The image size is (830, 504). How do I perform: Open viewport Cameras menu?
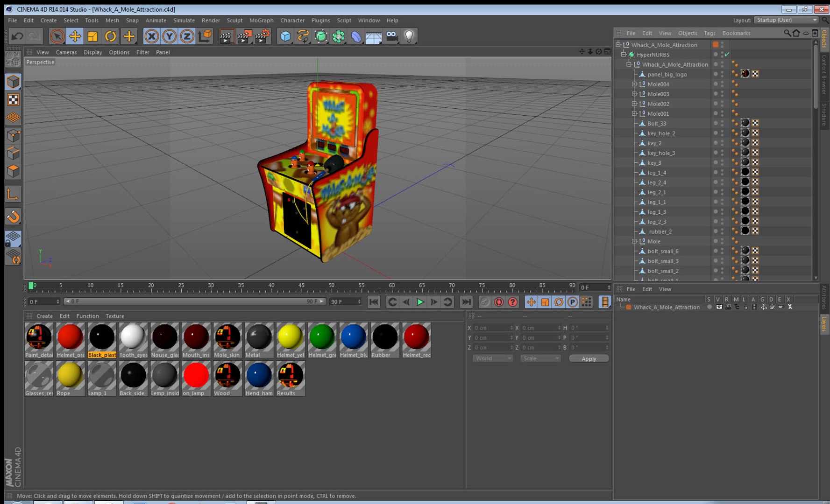(x=66, y=52)
